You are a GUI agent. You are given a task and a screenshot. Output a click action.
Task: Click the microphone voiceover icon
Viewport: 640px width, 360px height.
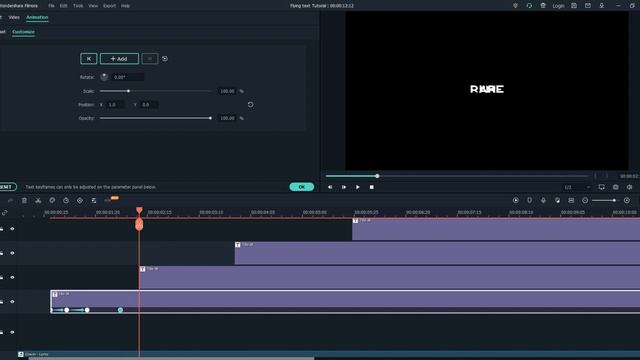pyautogui.click(x=543, y=200)
